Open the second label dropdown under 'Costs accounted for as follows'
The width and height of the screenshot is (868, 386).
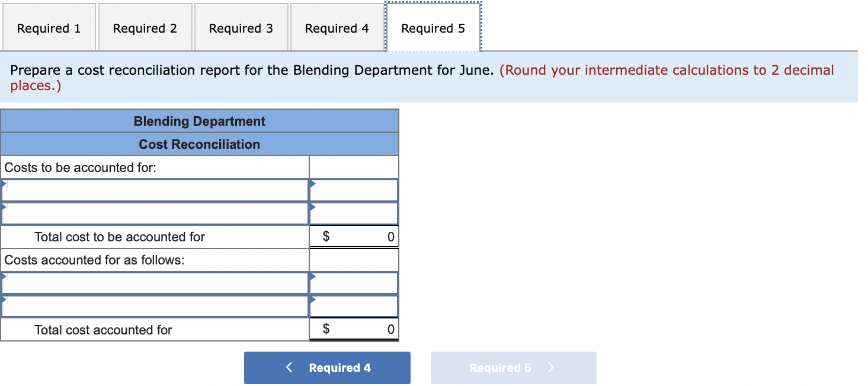click(x=154, y=306)
